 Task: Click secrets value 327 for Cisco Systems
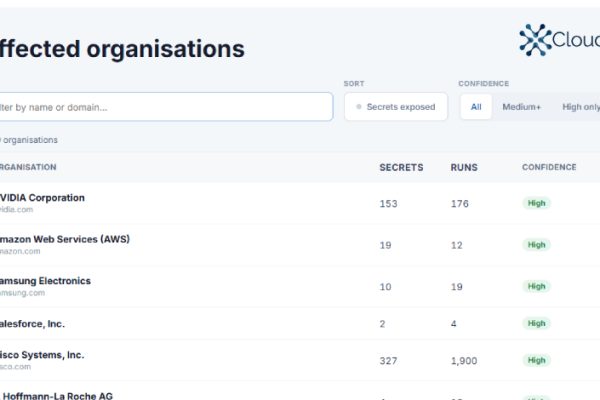coord(388,361)
